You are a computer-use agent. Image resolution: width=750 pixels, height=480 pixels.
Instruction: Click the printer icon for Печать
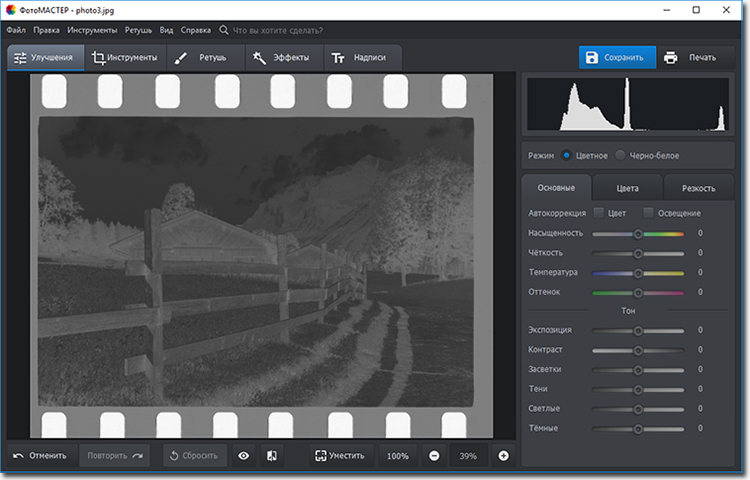[671, 57]
